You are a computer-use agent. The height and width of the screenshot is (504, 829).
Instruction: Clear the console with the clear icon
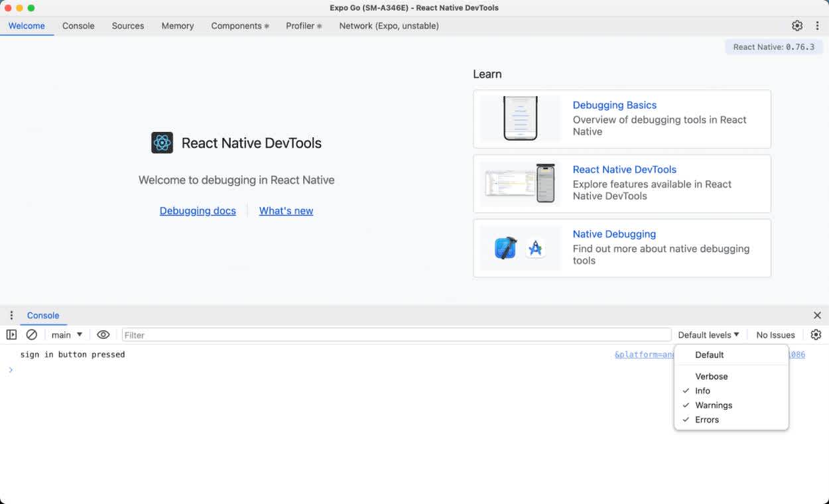coord(32,334)
